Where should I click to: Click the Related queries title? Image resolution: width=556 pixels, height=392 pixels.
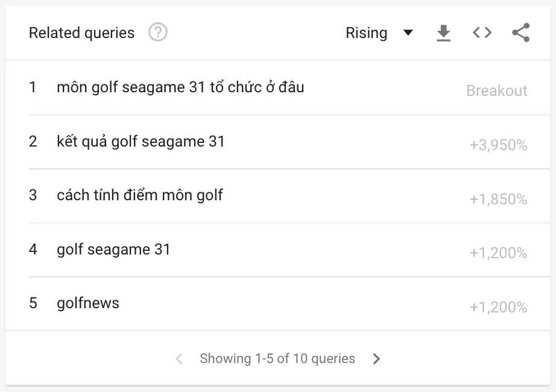tap(81, 33)
